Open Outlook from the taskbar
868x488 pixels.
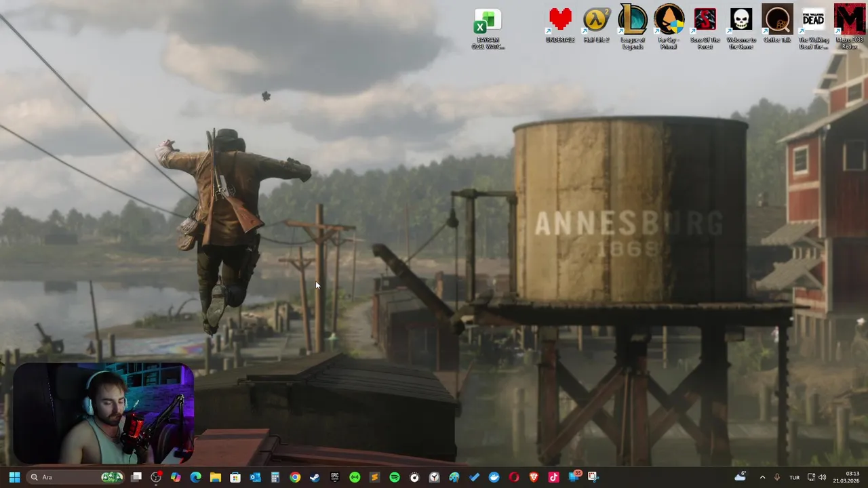pyautogui.click(x=255, y=477)
